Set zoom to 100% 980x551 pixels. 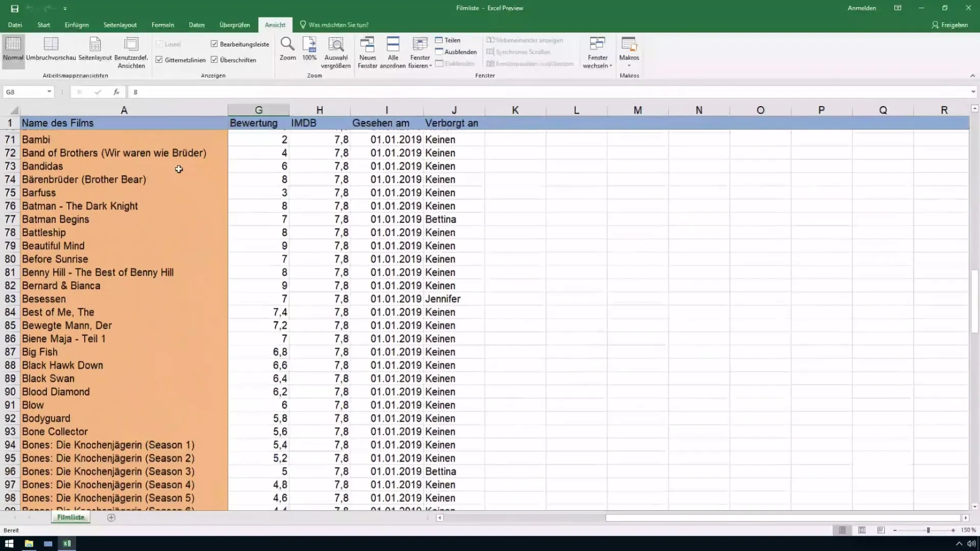pyautogui.click(x=309, y=49)
